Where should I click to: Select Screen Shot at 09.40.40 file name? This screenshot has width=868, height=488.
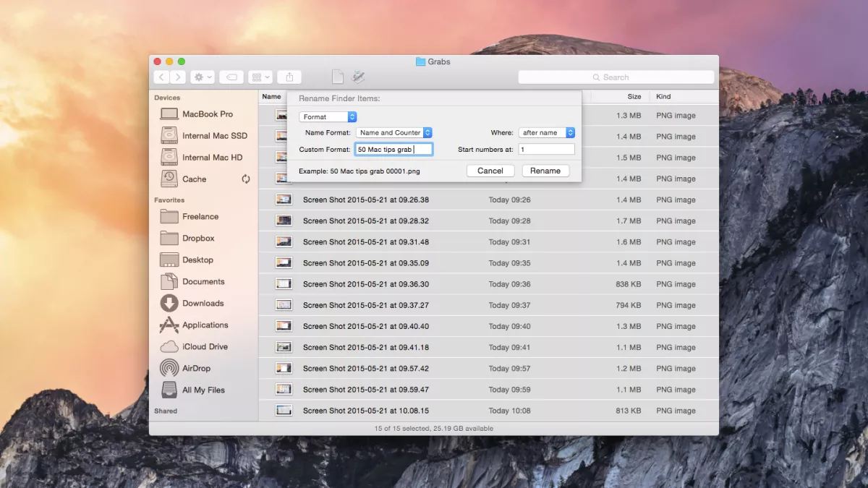366,326
